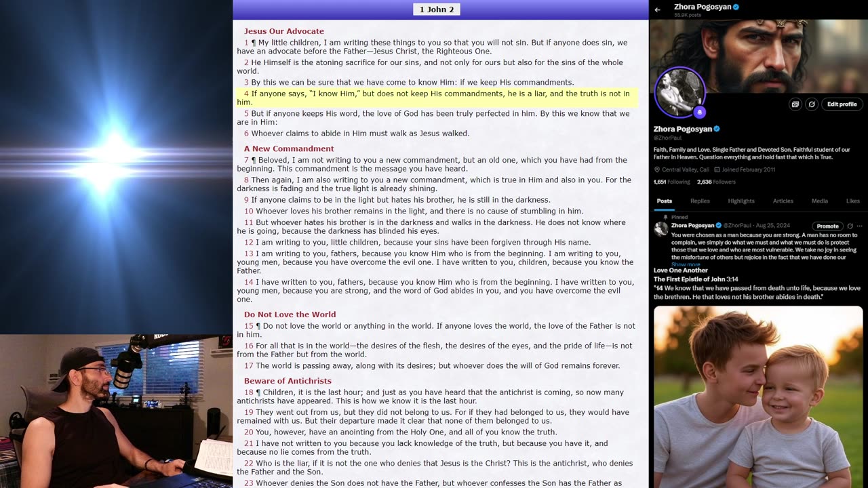Click the Grok icon on pinned post

850,226
